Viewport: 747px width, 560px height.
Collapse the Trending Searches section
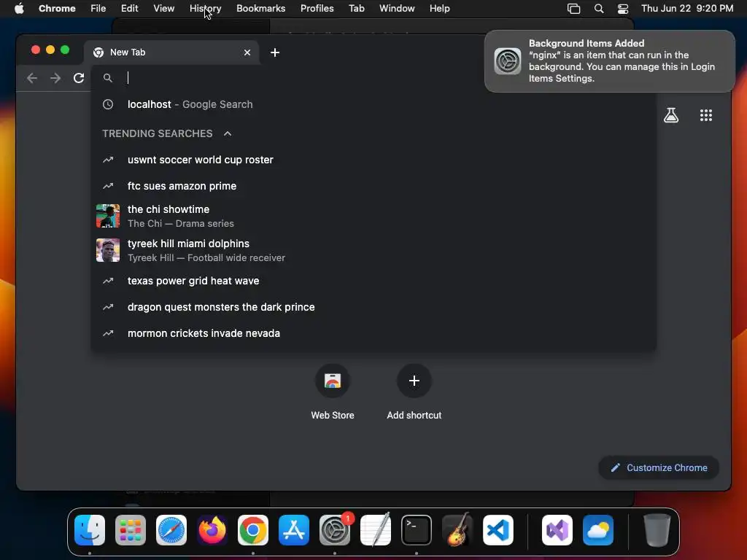pyautogui.click(x=228, y=134)
